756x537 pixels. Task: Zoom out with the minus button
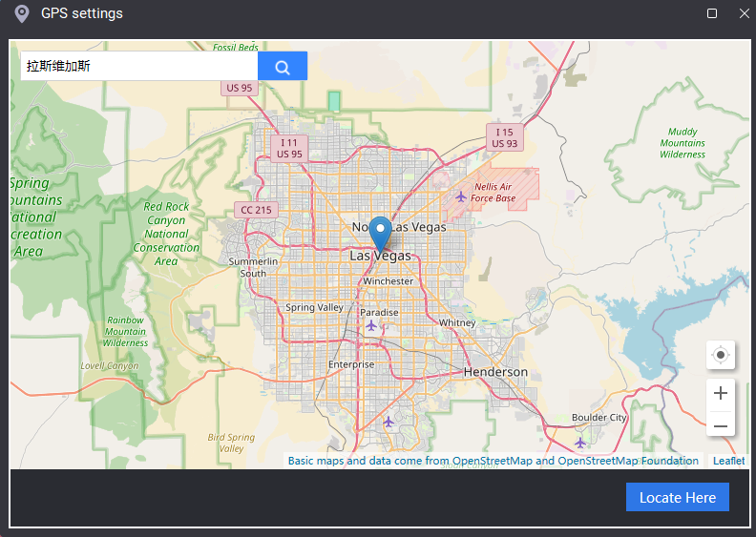click(721, 425)
